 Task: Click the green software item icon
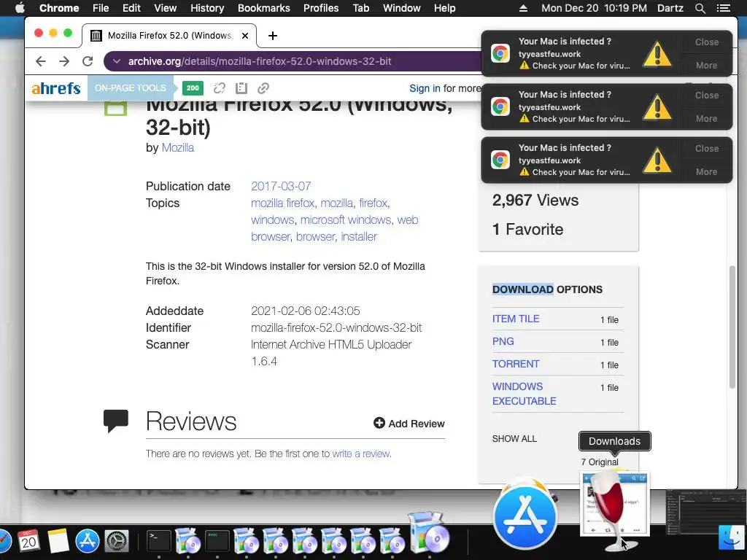click(116, 108)
